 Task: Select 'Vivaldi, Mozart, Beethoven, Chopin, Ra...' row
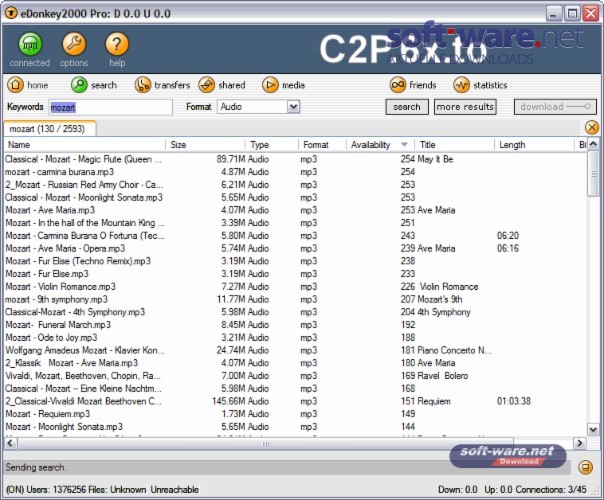(x=295, y=376)
